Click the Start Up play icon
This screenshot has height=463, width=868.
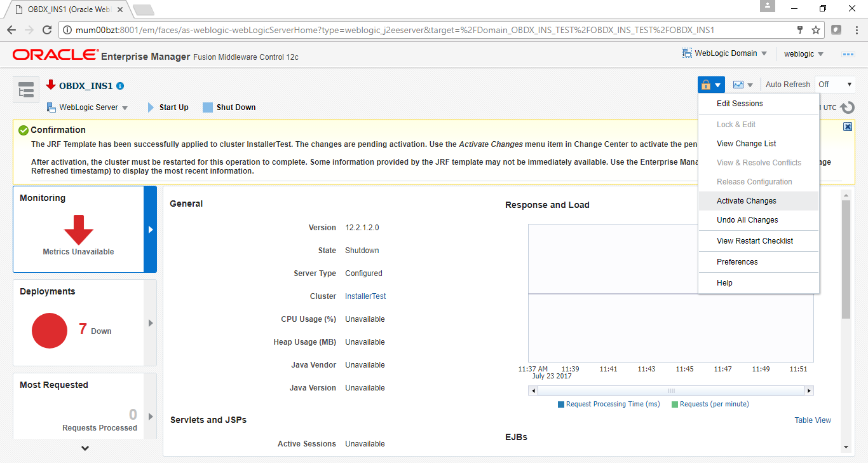click(151, 107)
